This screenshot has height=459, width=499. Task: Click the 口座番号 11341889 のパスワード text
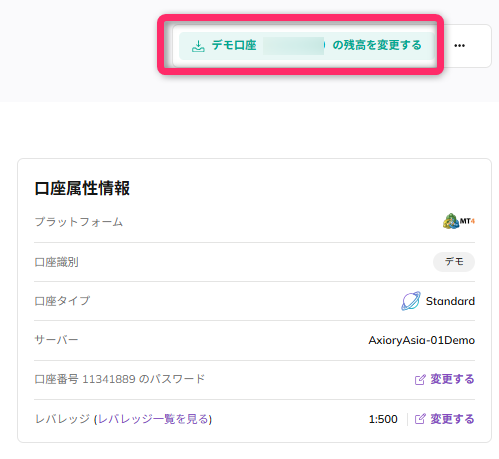click(x=120, y=379)
